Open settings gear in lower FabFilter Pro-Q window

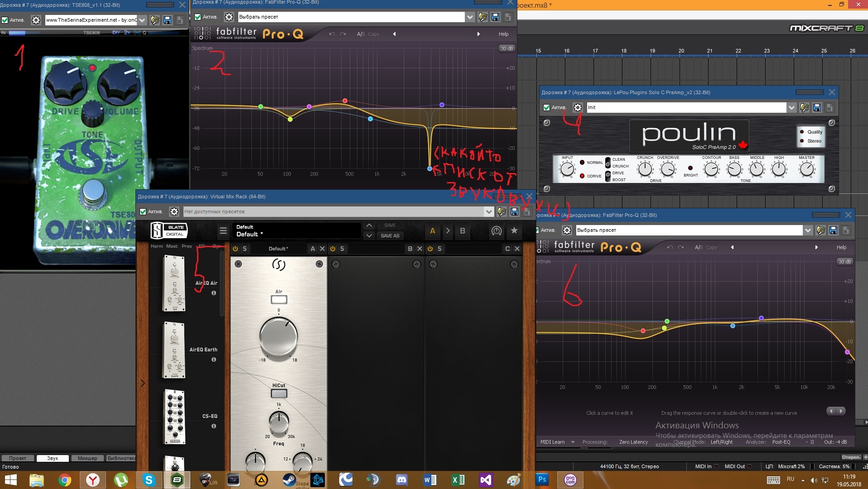[x=567, y=230]
